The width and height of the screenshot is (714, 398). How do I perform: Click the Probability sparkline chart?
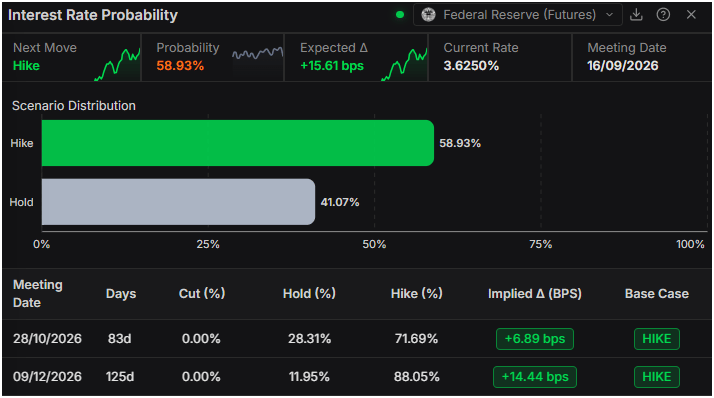(257, 54)
